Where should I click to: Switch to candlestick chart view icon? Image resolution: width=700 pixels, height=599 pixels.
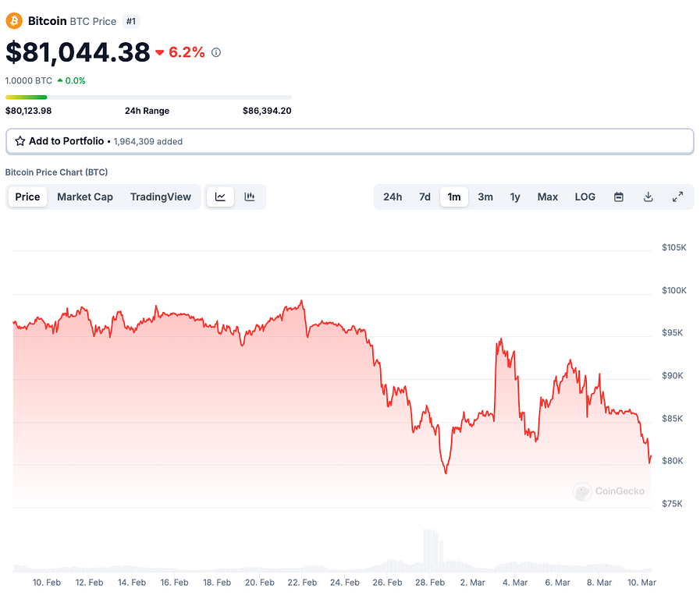point(250,197)
